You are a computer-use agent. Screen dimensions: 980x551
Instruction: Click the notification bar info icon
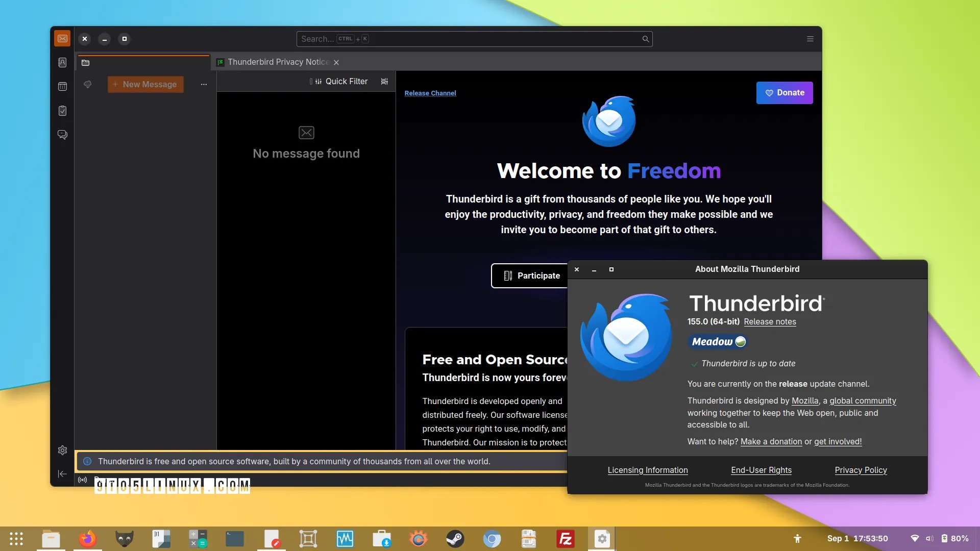click(x=87, y=461)
